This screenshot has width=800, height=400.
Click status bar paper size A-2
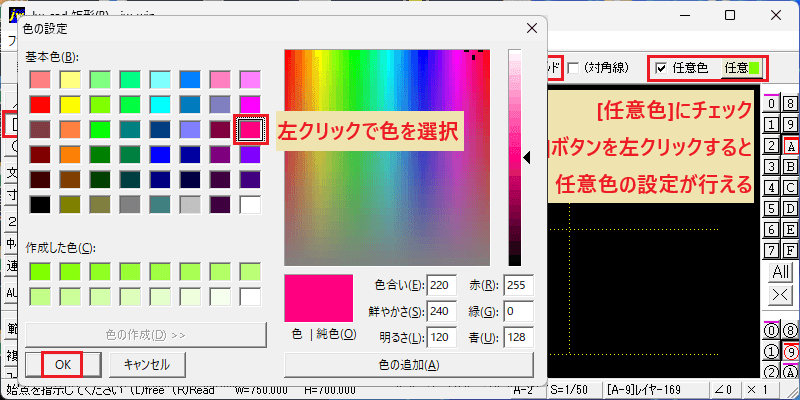point(527,390)
